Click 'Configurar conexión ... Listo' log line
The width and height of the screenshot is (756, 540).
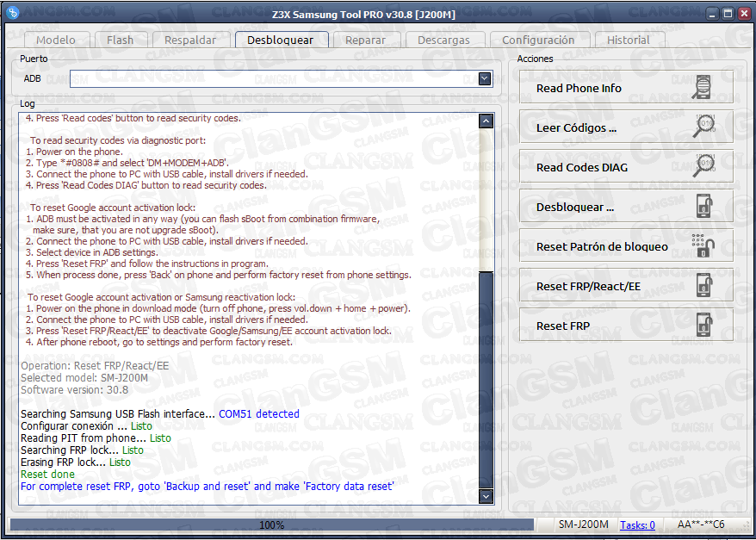[x=86, y=425]
